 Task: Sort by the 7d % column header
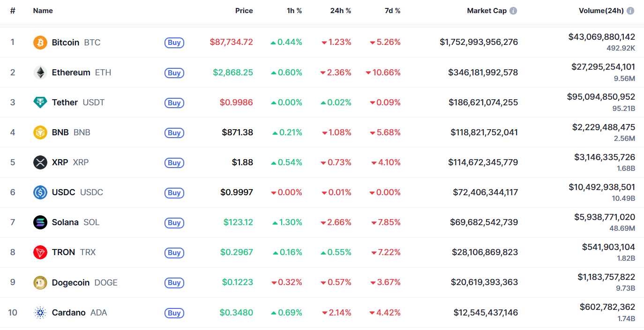392,11
